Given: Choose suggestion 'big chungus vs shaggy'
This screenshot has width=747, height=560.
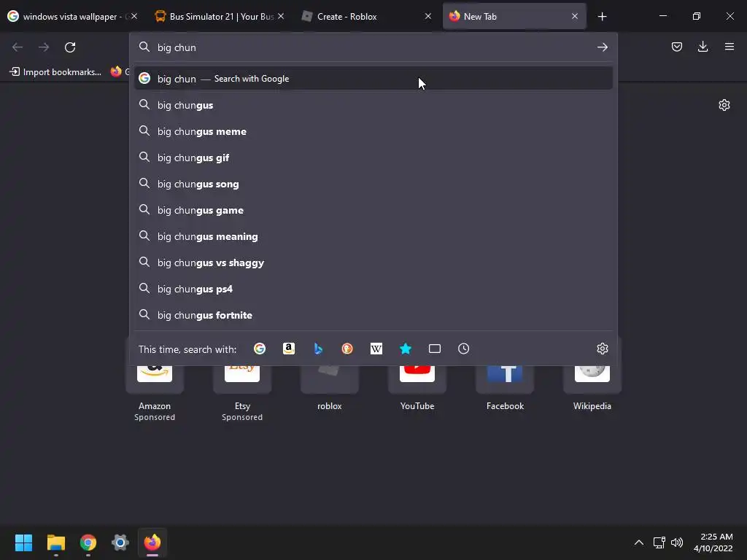Looking at the screenshot, I should click(373, 262).
